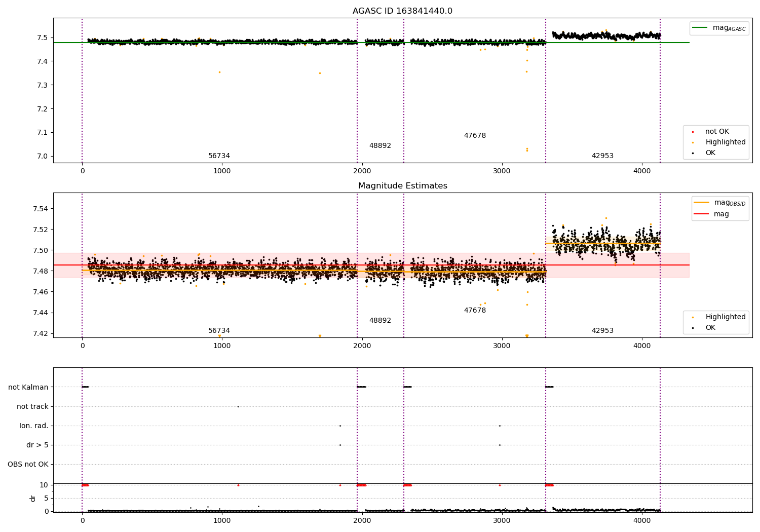The width and height of the screenshot is (760, 532).
Task: Click OBSID label 56734 in the top plot
Action: click(219, 156)
